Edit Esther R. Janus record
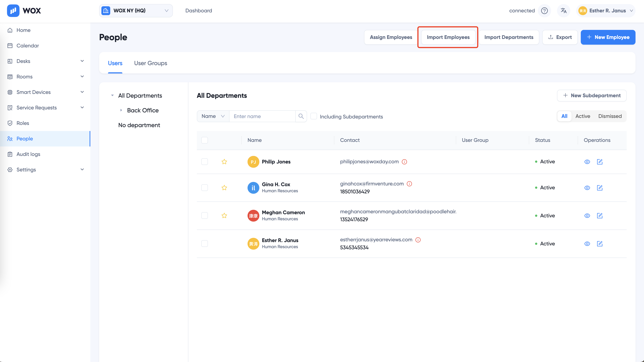This screenshot has width=644, height=362. 600,244
